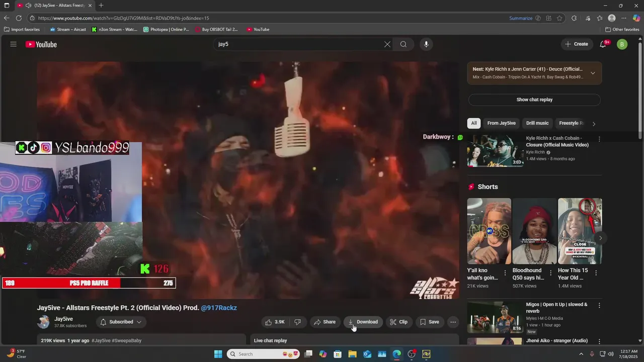Screen dimensions: 644x362
Task: Open Import favorites bookmark
Action: pyautogui.click(x=22, y=29)
